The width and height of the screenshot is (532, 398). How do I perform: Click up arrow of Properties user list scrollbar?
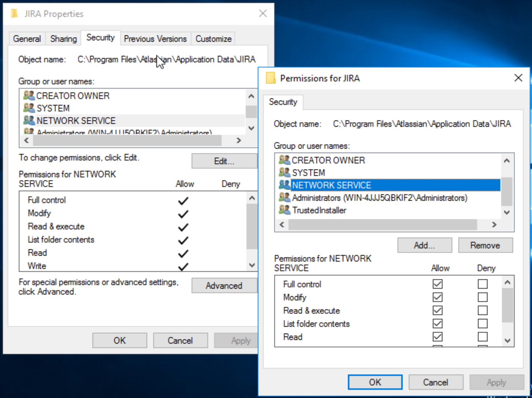251,96
